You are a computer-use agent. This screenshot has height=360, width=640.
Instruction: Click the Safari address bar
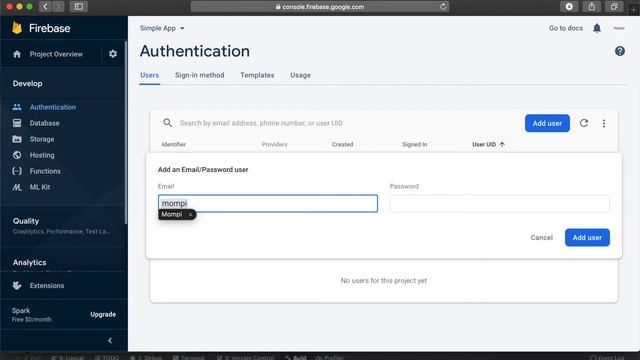click(x=320, y=7)
